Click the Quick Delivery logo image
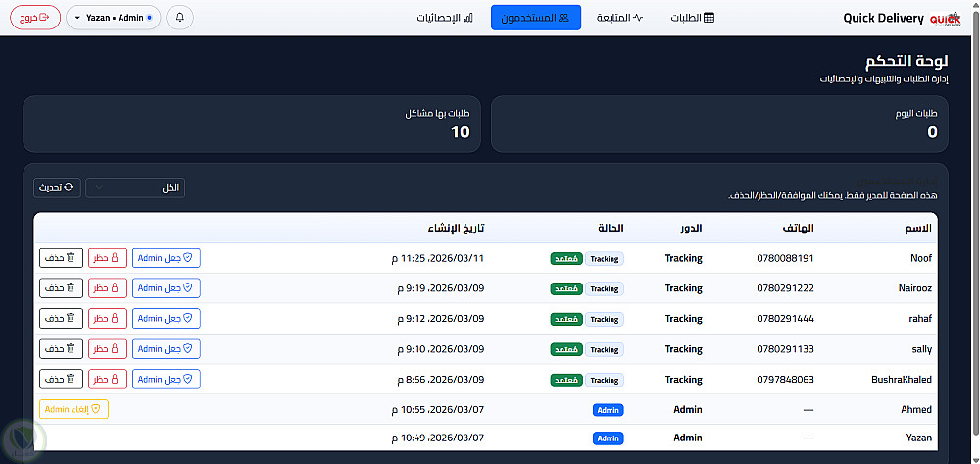This screenshot has height=464, width=980. (x=945, y=18)
